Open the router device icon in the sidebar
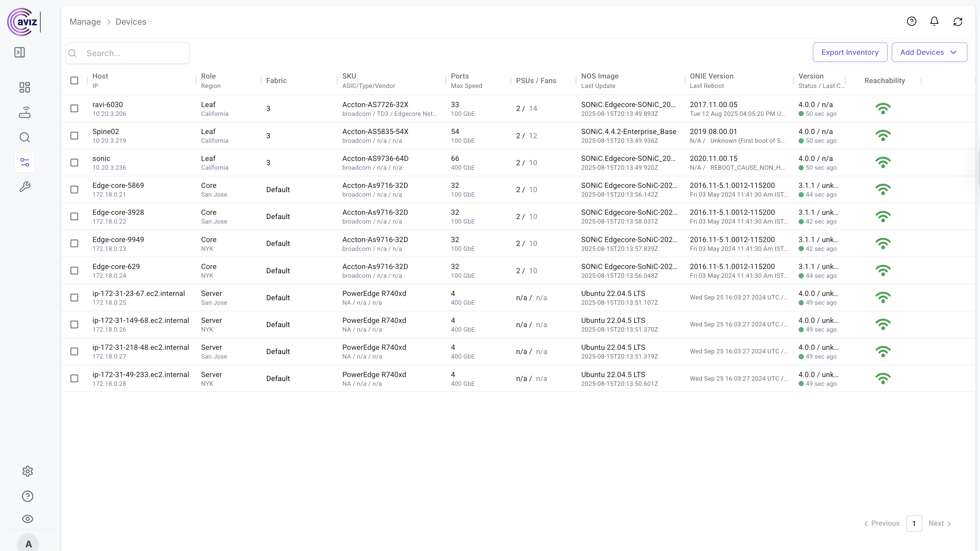 (25, 112)
